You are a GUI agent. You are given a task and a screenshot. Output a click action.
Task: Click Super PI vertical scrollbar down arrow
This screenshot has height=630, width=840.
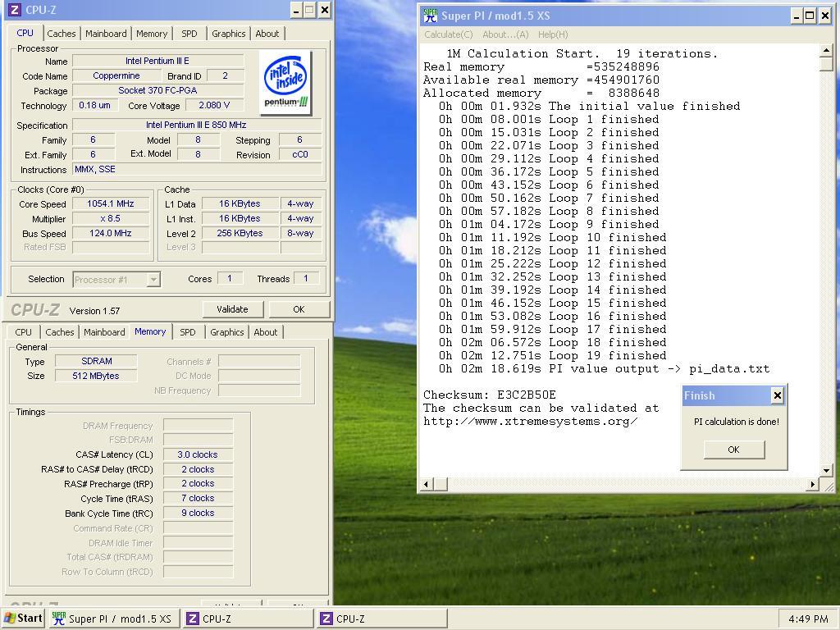click(826, 470)
